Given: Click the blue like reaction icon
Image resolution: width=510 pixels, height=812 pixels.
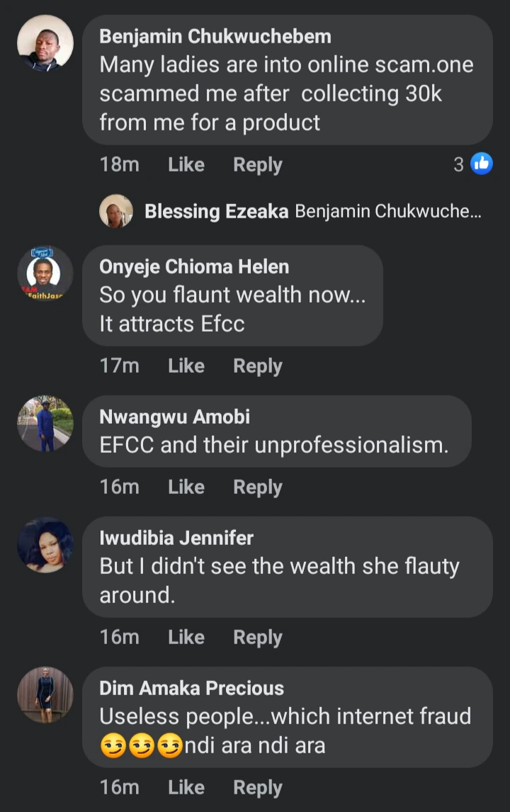Looking at the screenshot, I should pyautogui.click(x=482, y=164).
